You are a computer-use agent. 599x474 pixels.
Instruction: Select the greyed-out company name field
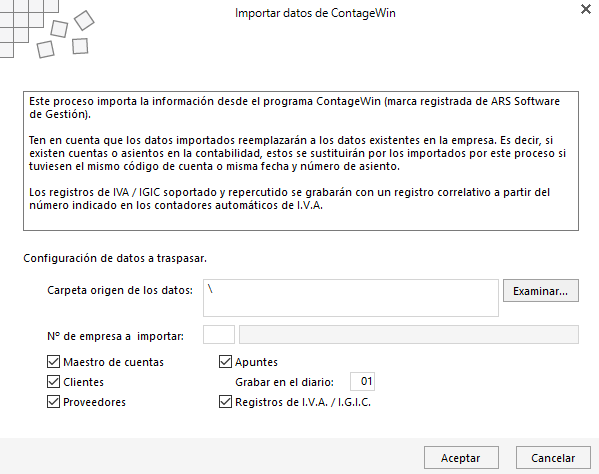(409, 335)
